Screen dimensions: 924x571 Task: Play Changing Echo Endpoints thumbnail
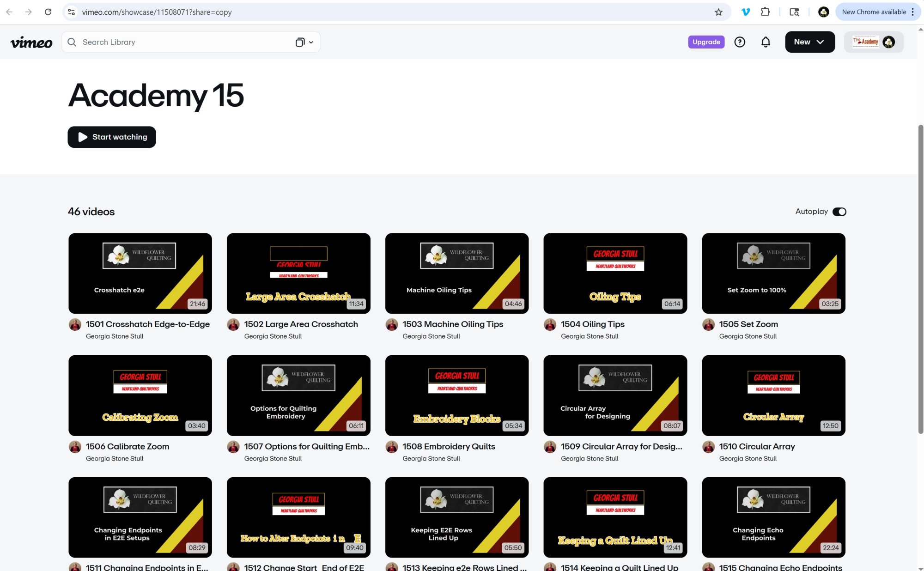pyautogui.click(x=774, y=517)
